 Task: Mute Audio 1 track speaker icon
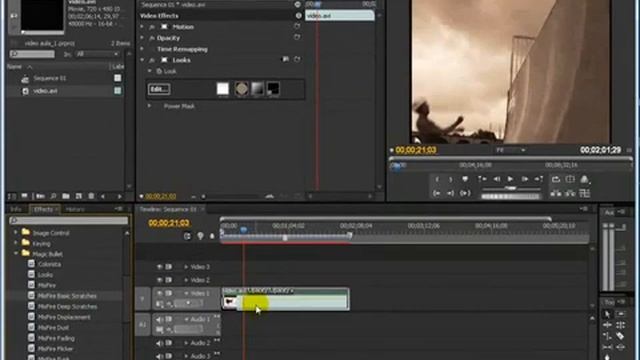click(159, 319)
